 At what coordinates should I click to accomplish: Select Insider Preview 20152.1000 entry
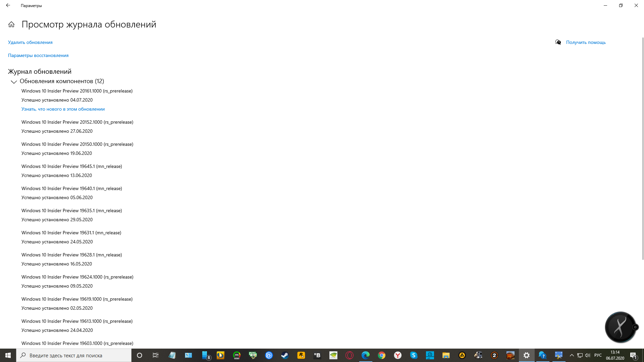tap(77, 122)
